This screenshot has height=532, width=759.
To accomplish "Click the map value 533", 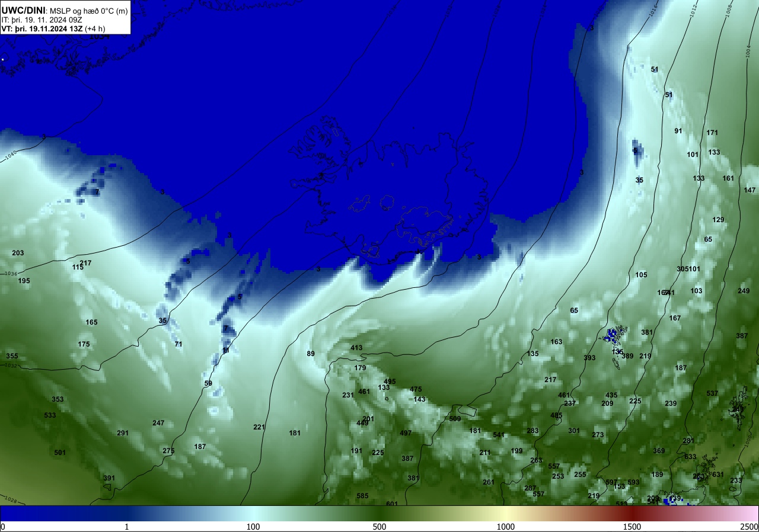I will point(50,415).
